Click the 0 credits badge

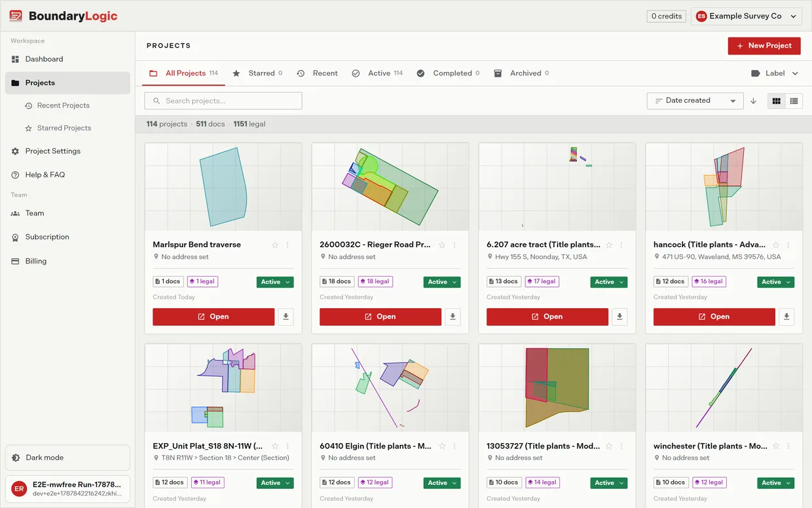click(x=667, y=16)
